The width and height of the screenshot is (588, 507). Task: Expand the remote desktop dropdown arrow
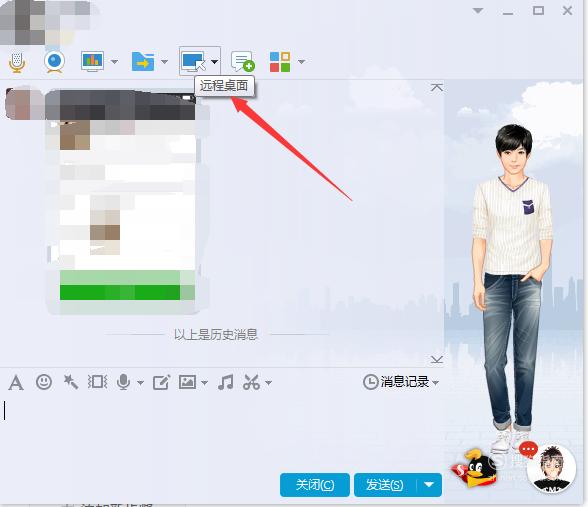click(x=214, y=62)
